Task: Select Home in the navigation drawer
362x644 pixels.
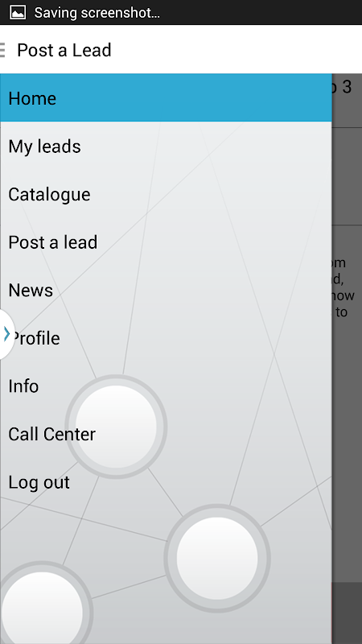Action: (x=166, y=97)
